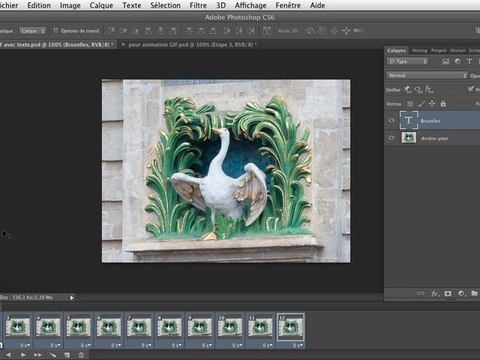The width and height of the screenshot is (480, 360).
Task: Toggle unify layer visibility
Action: click(418, 89)
